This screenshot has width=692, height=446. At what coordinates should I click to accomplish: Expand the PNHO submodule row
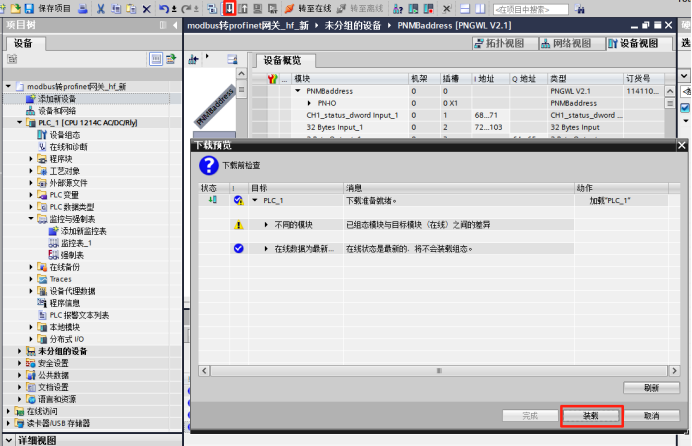309,103
